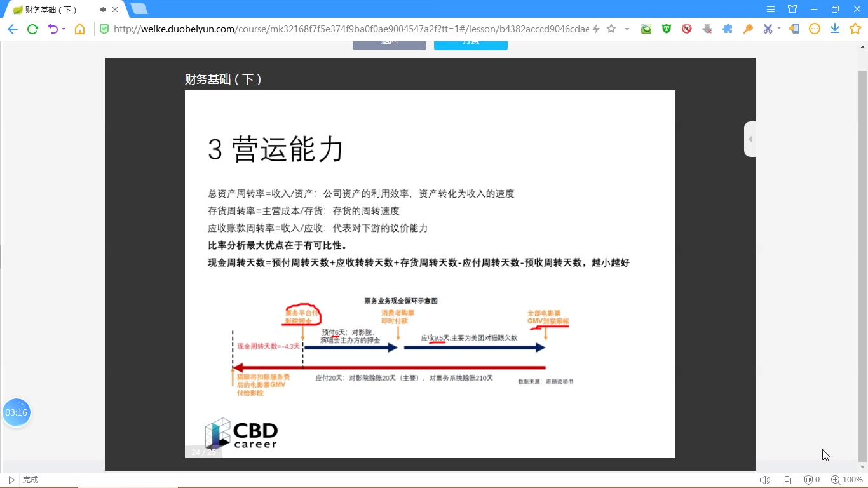Click the bold 比率分析最大优点 sentence
The image size is (868, 488).
(278, 245)
